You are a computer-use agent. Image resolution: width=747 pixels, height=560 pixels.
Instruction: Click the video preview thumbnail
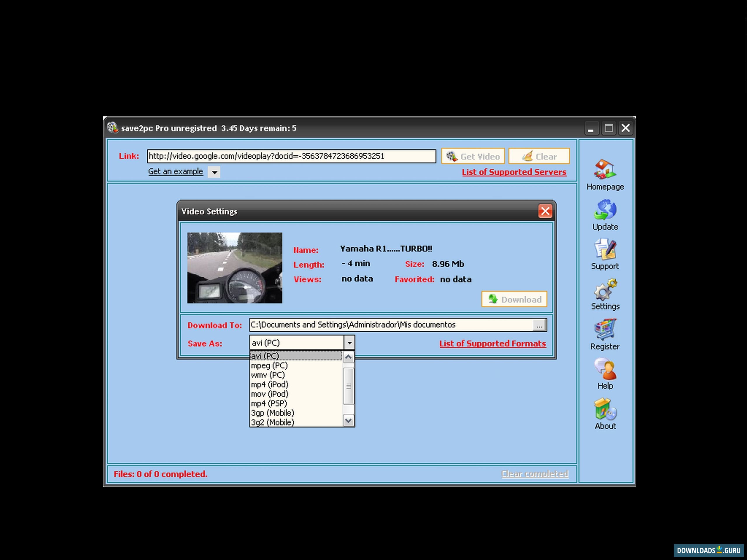(x=235, y=268)
